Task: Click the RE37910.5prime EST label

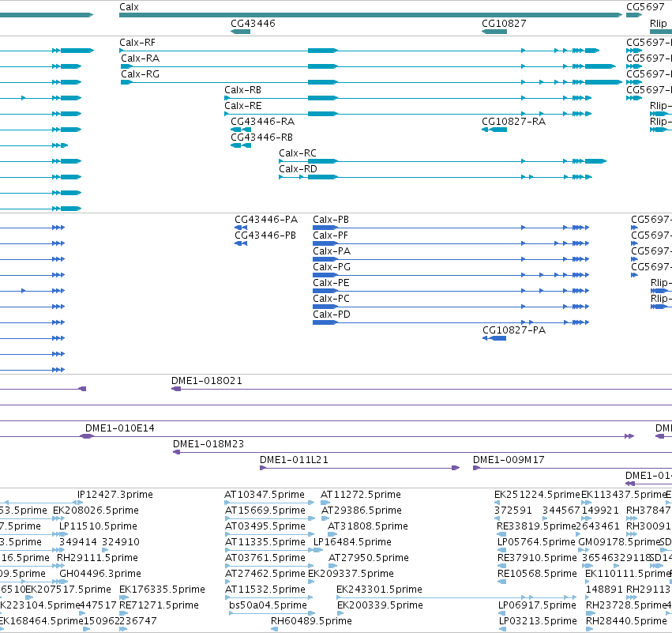Action: [538, 558]
